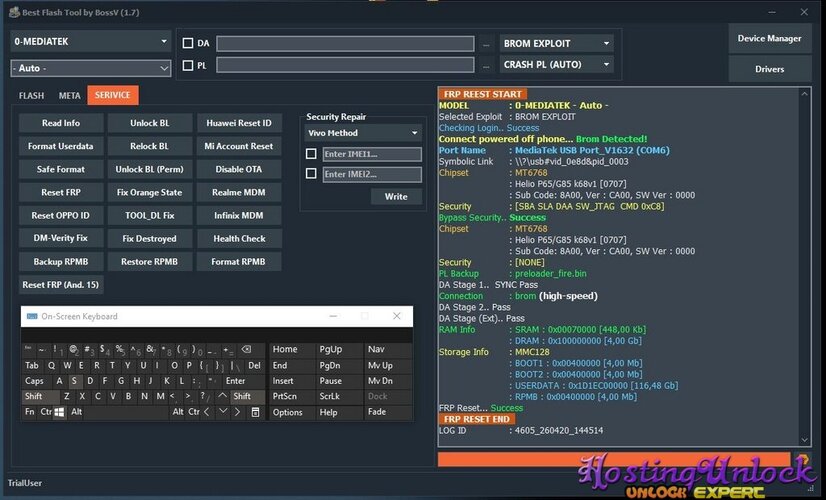This screenshot has height=500, width=826.
Task: Click the right arrow key on the On-Screen Keyboard
Action: click(x=238, y=412)
